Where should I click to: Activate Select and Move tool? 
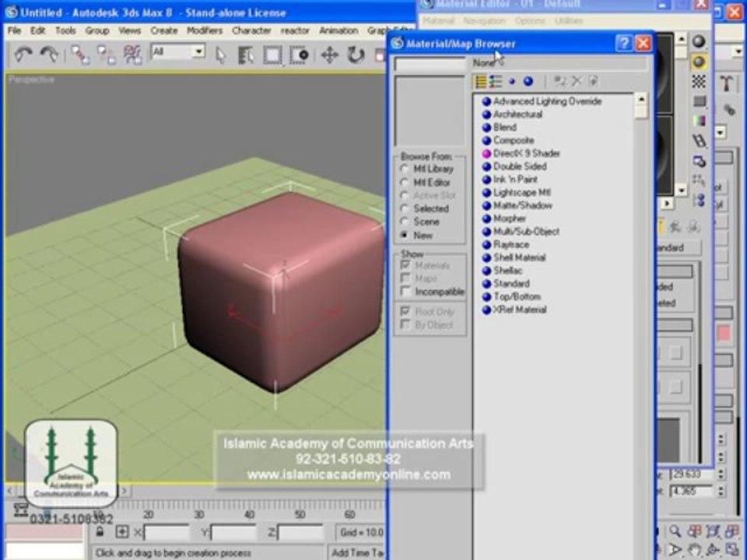tap(330, 55)
